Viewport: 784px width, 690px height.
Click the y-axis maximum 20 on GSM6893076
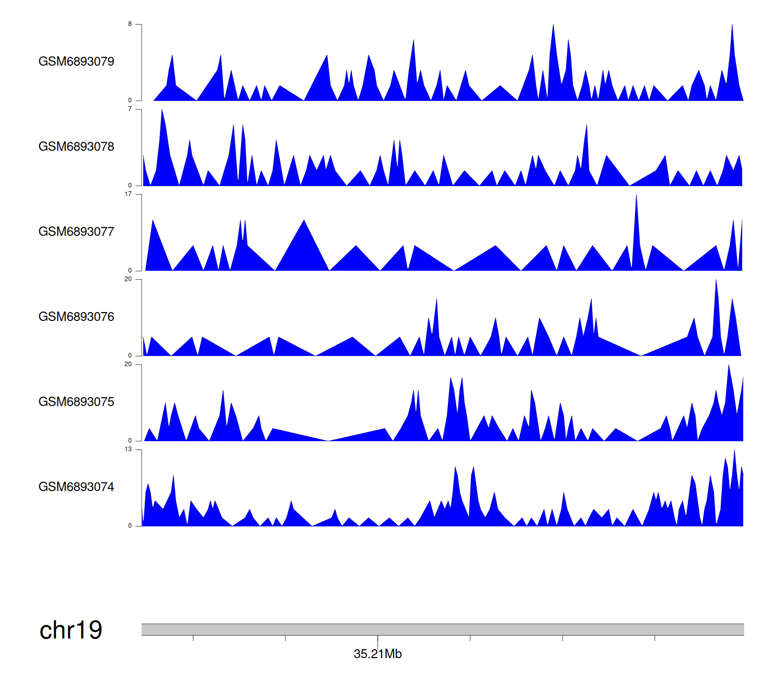point(128,279)
